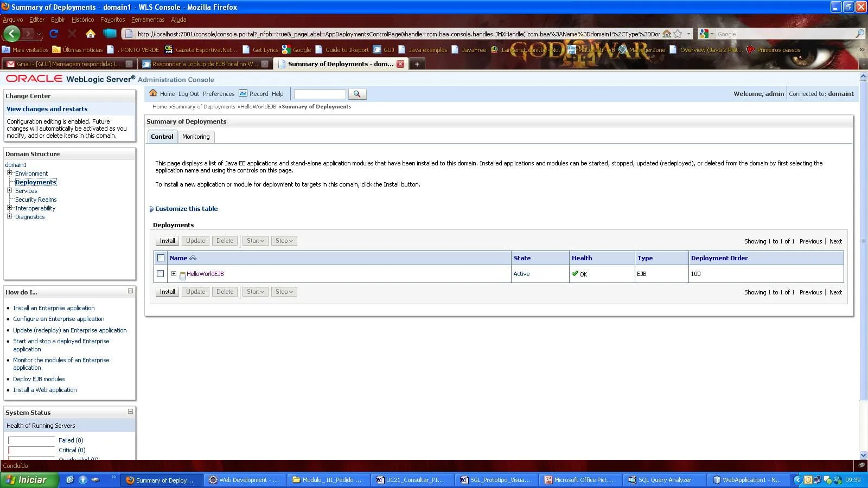Click the top Install button above the table
868x488 pixels.
(167, 241)
